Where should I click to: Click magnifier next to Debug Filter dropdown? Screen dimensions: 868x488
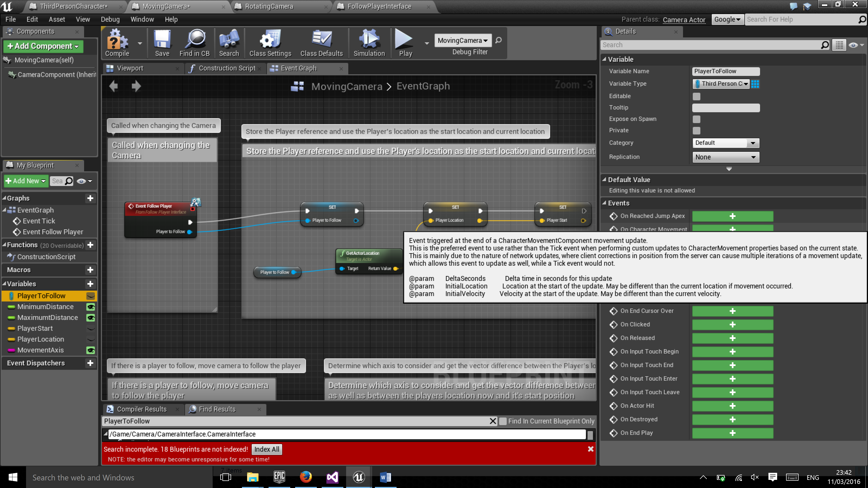tap(498, 40)
